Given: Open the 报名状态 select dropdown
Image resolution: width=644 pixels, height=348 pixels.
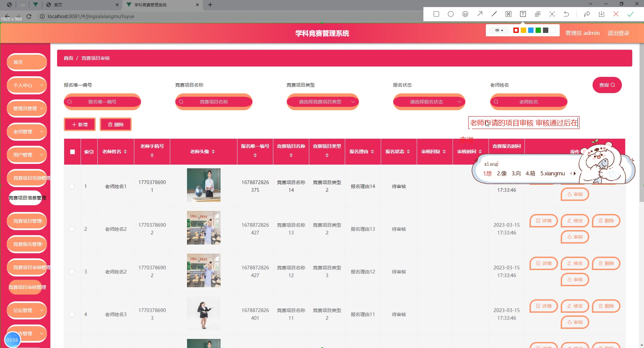Looking at the screenshot, I should [429, 102].
